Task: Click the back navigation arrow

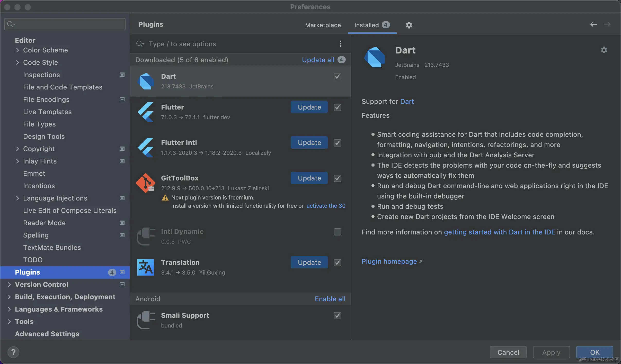Action: pos(593,24)
